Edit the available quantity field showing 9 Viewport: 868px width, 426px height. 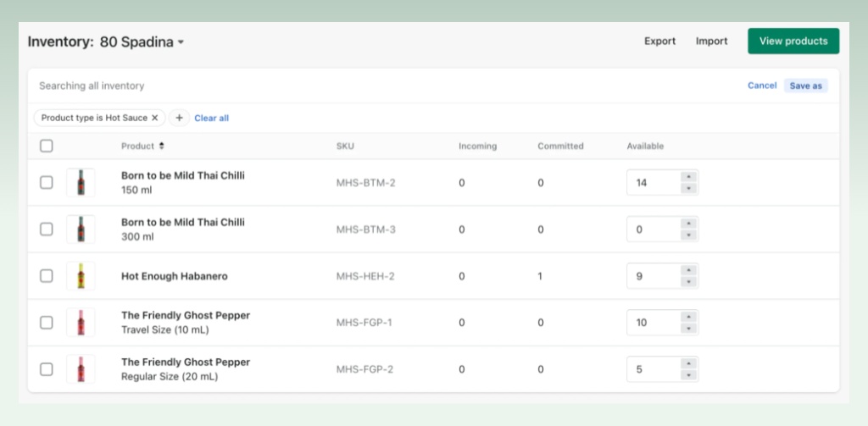654,276
